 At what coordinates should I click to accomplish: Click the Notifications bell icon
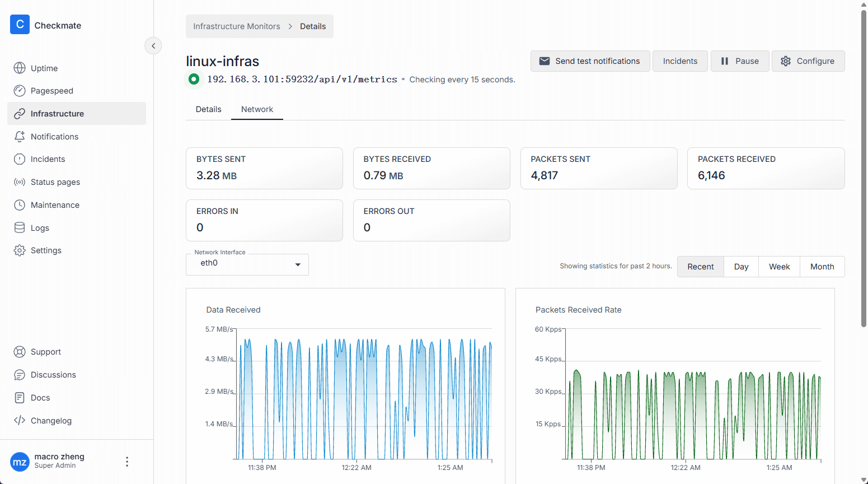(20, 137)
